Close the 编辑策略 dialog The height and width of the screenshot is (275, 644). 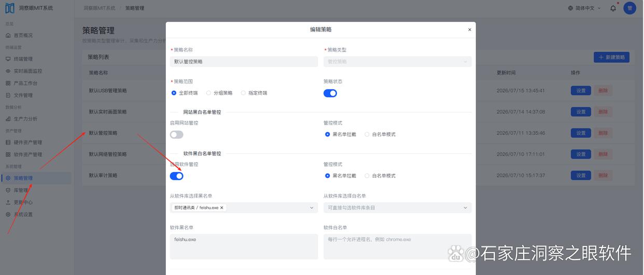click(470, 30)
